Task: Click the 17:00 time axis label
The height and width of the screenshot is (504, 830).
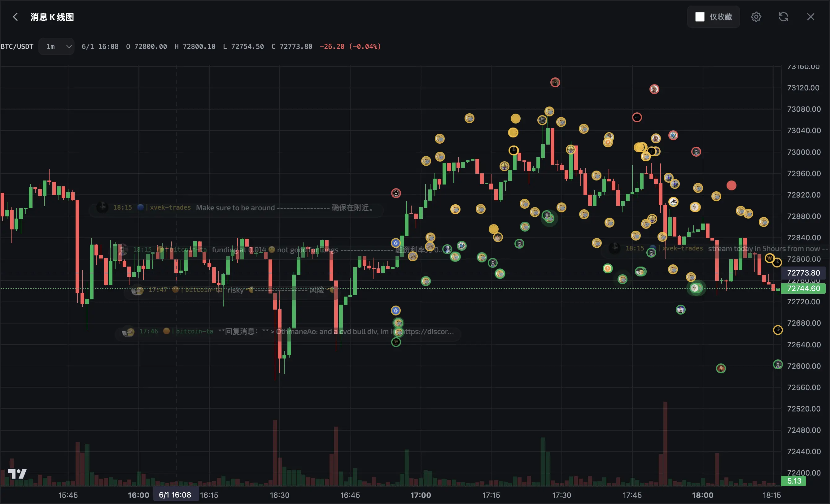Action: [x=420, y=495]
